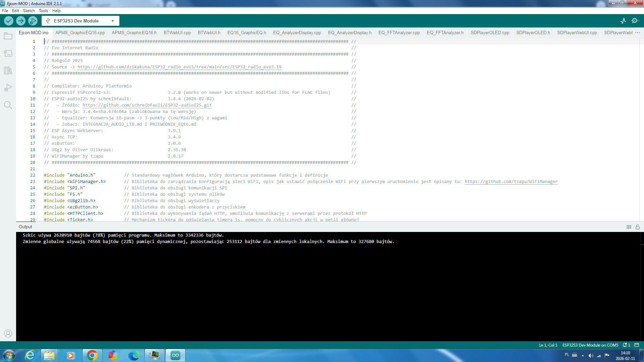
Task: Click the Verify sketch checkmark button
Action: [9, 21]
